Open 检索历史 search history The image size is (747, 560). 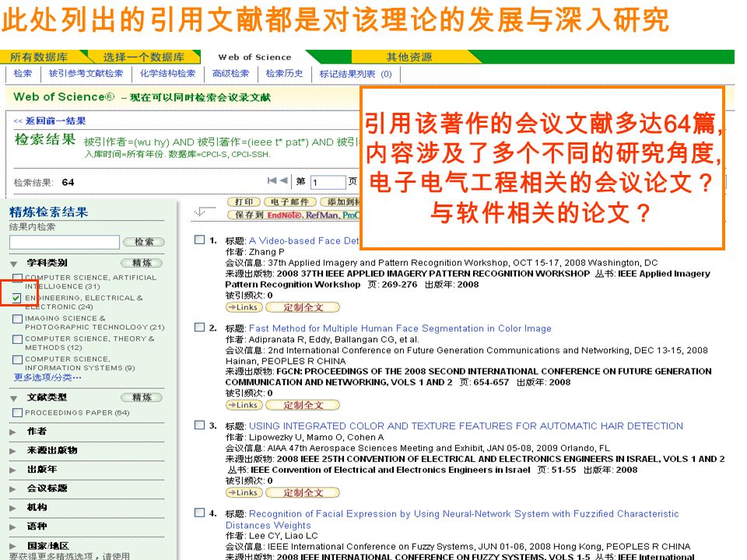(x=285, y=73)
